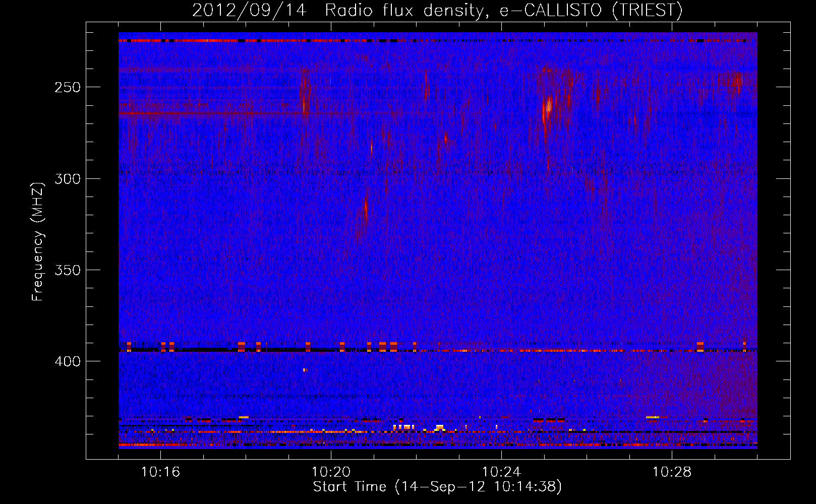Click the 'Start Time (14-Sep-12 10:14:38)' label
Viewport: 816px width, 504px height.
[x=437, y=487]
